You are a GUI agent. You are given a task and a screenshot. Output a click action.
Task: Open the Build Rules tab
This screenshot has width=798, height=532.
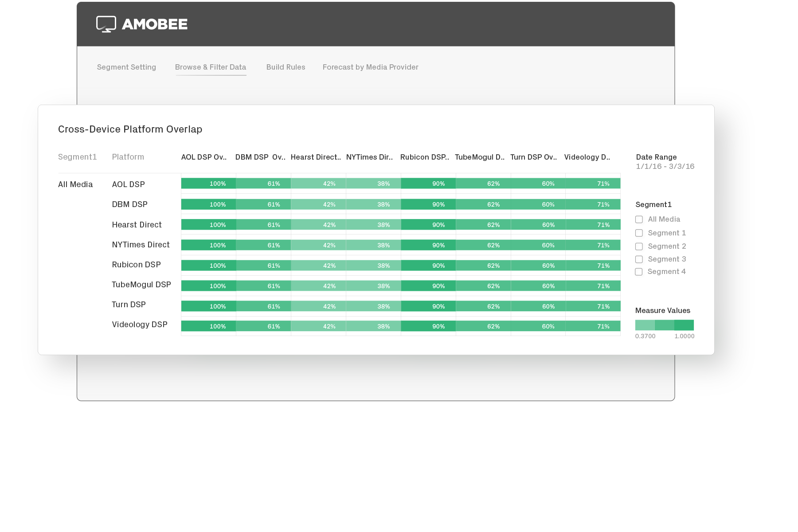point(286,67)
